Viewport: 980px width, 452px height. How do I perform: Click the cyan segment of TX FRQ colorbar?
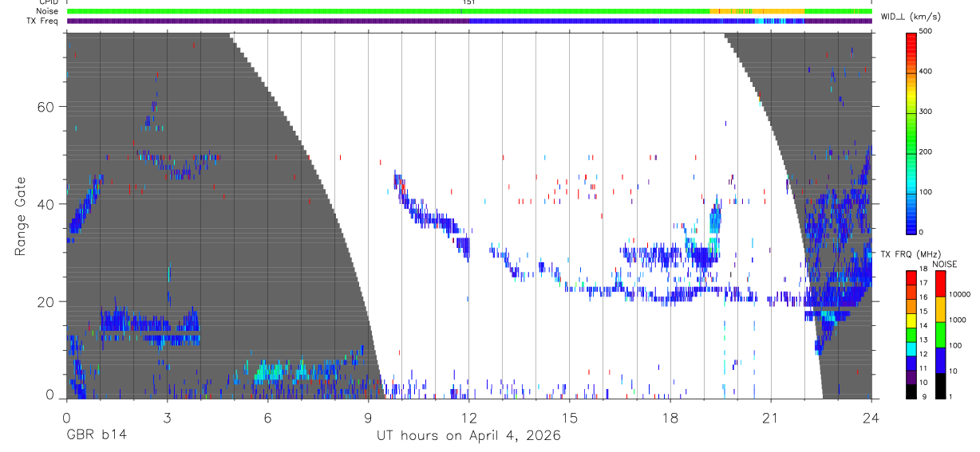[x=911, y=349]
